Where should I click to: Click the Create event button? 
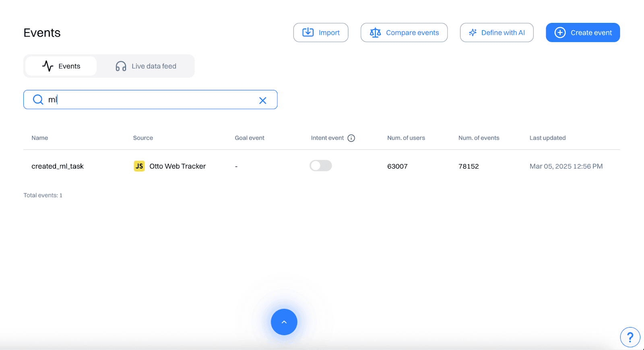pyautogui.click(x=583, y=33)
